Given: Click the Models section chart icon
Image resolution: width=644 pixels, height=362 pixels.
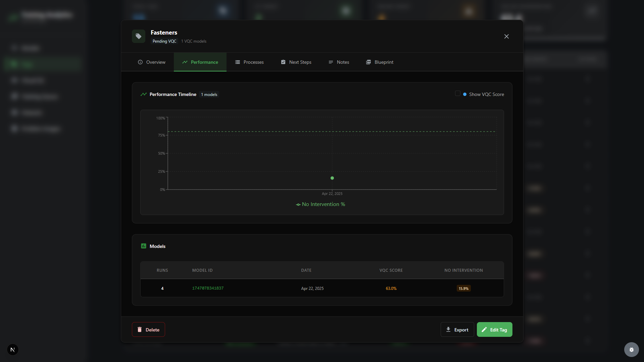Looking at the screenshot, I should (144, 246).
